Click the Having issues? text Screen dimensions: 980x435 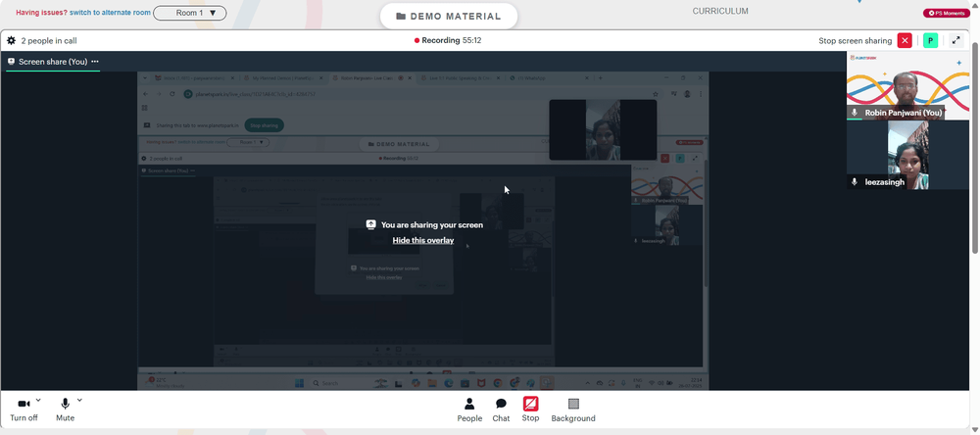click(41, 13)
